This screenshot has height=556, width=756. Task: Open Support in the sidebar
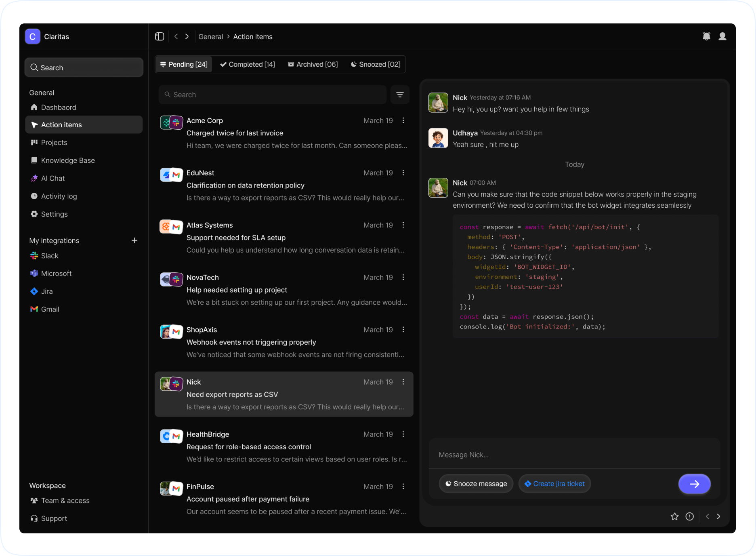(x=84, y=518)
